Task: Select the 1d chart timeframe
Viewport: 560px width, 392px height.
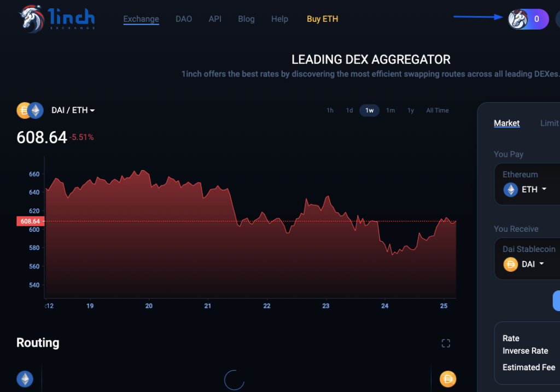Action: pyautogui.click(x=349, y=110)
